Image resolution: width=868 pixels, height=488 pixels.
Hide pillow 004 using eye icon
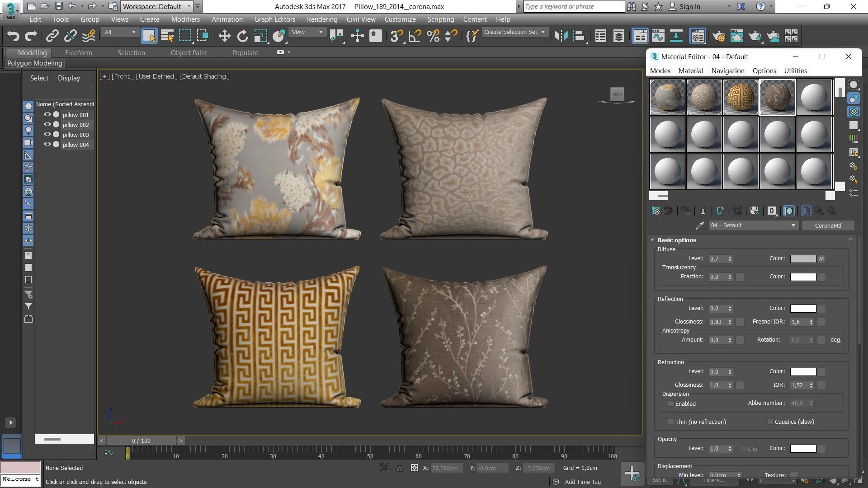coord(47,145)
